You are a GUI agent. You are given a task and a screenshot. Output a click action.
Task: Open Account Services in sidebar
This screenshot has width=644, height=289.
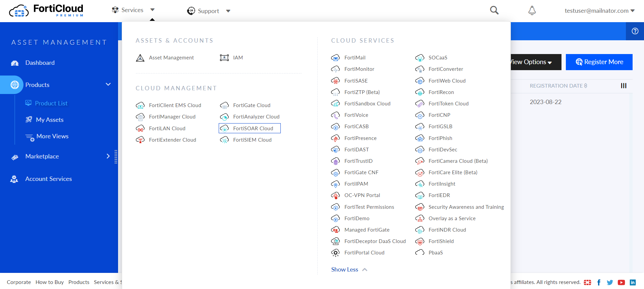pos(48,179)
